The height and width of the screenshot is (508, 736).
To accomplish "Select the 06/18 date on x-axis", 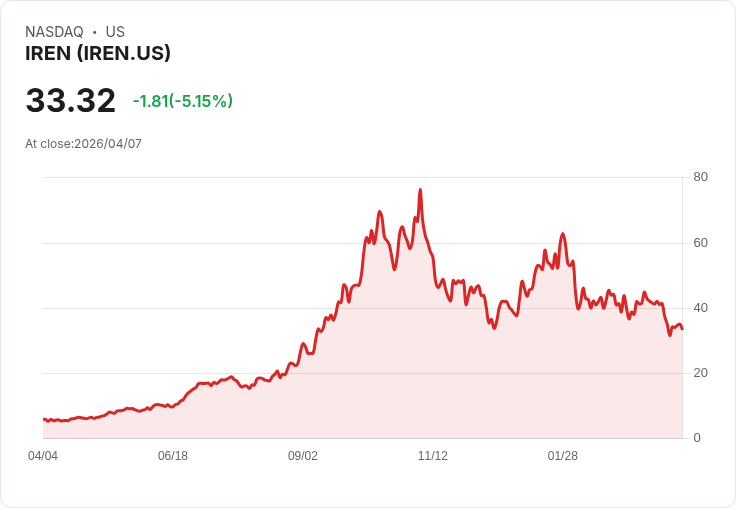I will 173,456.
